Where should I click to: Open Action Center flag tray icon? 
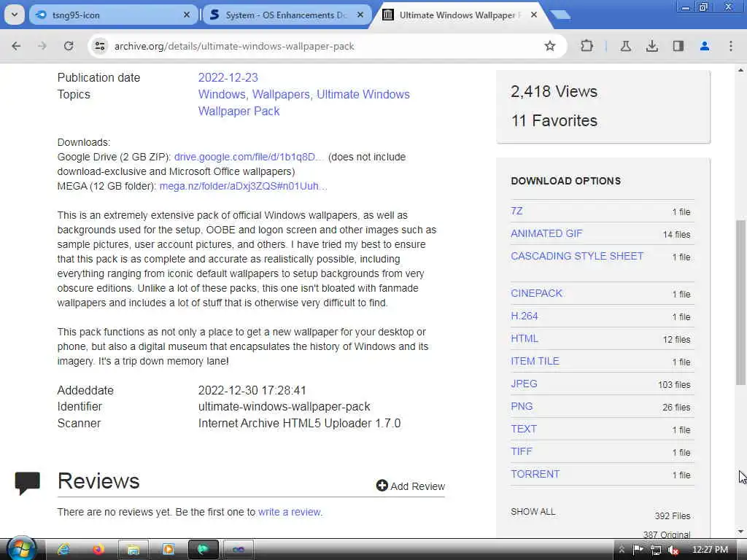coord(638,550)
